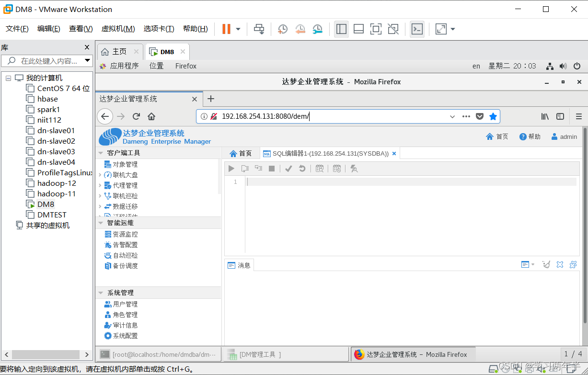The image size is (588, 375).
Task: Click the Firefox home button
Action: [x=151, y=116]
